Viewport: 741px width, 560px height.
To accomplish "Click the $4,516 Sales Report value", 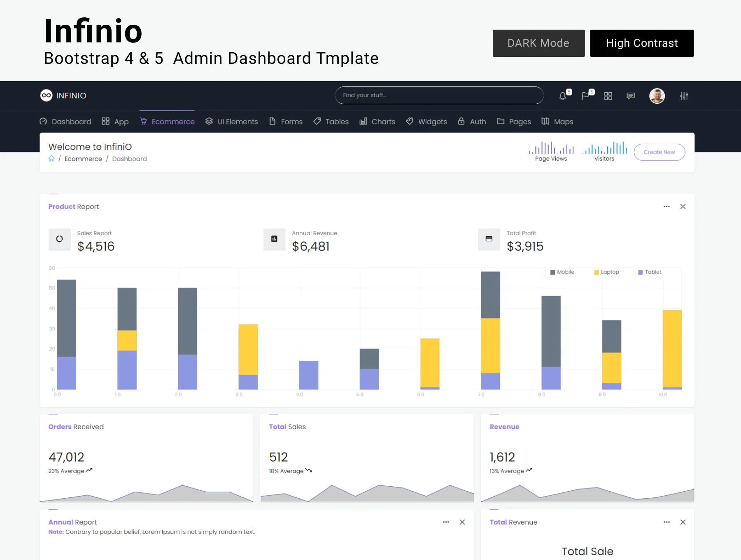I will pyautogui.click(x=96, y=246).
